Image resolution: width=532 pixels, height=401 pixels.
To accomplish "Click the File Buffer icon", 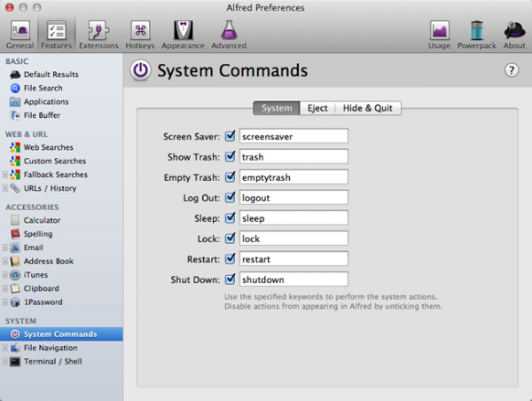I will (x=15, y=115).
